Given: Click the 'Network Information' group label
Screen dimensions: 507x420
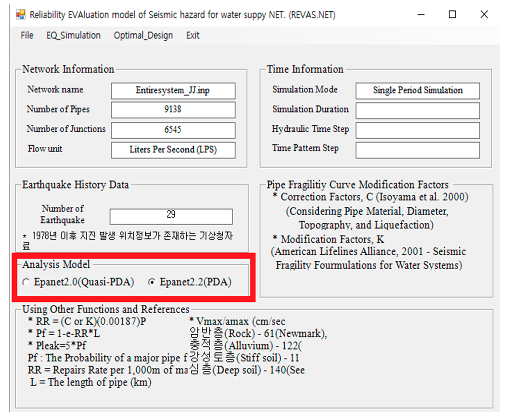Looking at the screenshot, I should pyautogui.click(x=68, y=69).
